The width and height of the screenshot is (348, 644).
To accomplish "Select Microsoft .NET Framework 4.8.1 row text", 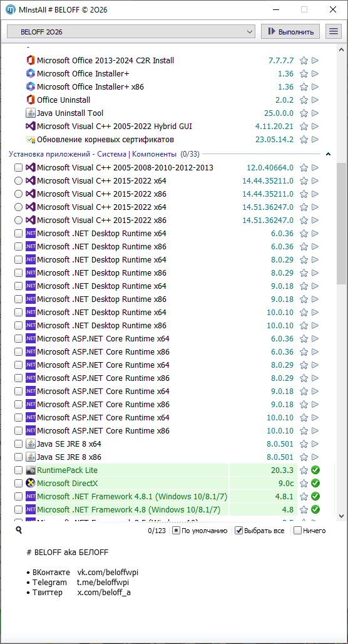I will 131,497.
